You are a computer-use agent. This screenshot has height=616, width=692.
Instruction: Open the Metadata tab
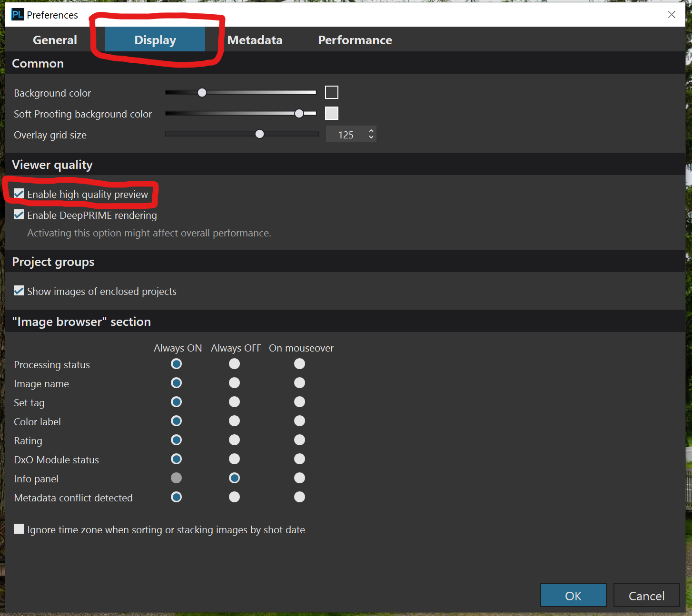[x=255, y=40]
